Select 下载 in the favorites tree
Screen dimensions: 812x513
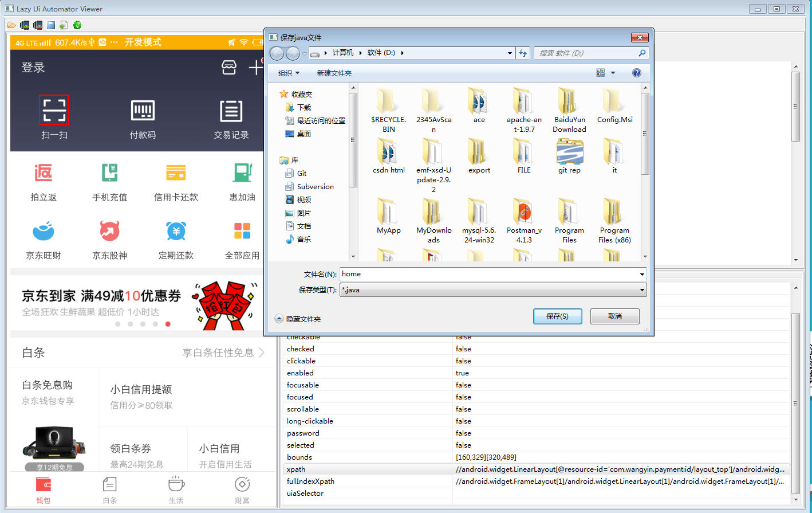[x=298, y=107]
